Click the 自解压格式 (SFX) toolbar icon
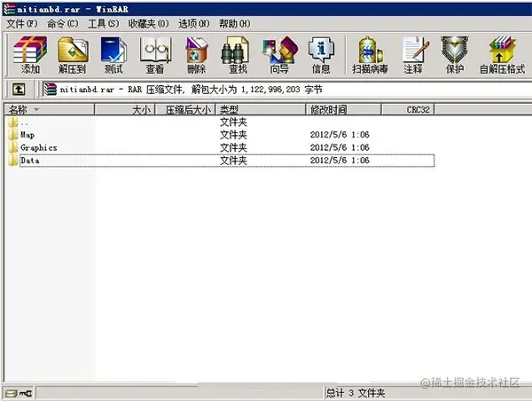 pyautogui.click(x=503, y=51)
